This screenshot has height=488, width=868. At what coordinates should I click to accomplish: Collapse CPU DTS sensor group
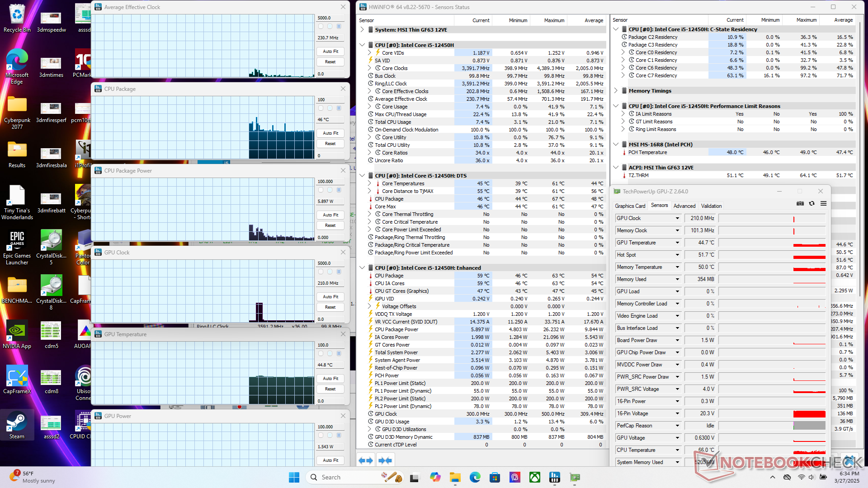(x=362, y=176)
